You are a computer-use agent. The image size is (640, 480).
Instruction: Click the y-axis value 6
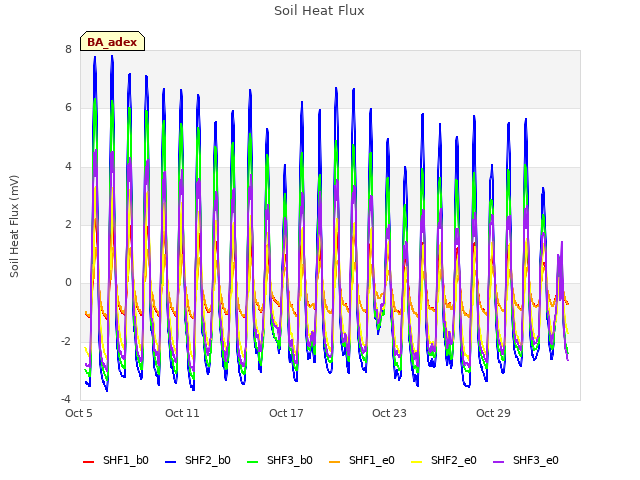(x=68, y=107)
